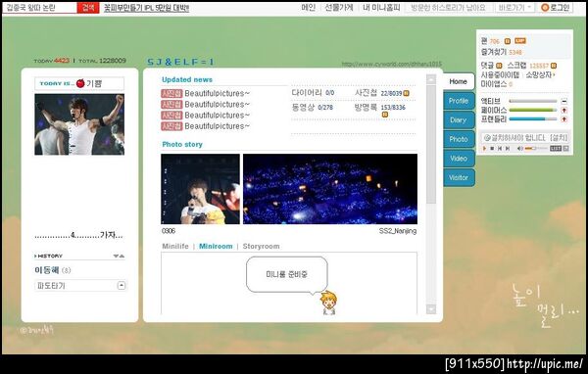Open the 파도타기 dropdown arrow
This screenshot has width=588, height=374.
(122, 286)
